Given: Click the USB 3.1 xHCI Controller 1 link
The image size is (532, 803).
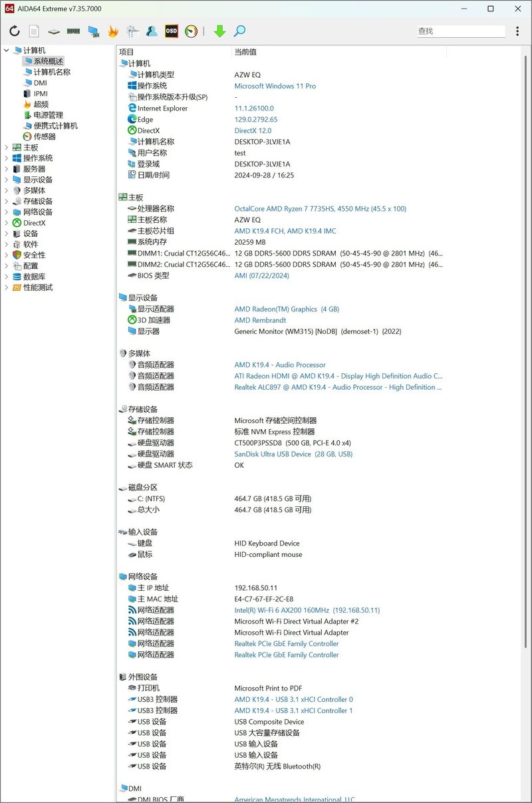Looking at the screenshot, I should coord(293,711).
